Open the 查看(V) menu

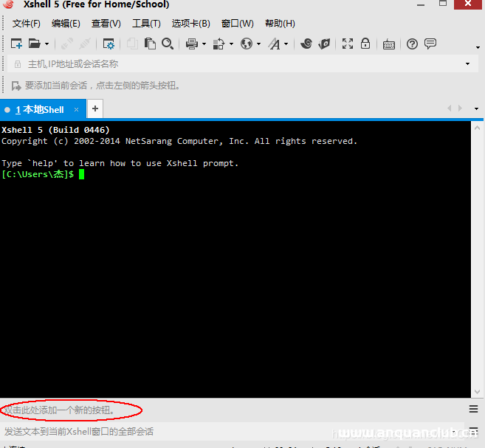106,24
